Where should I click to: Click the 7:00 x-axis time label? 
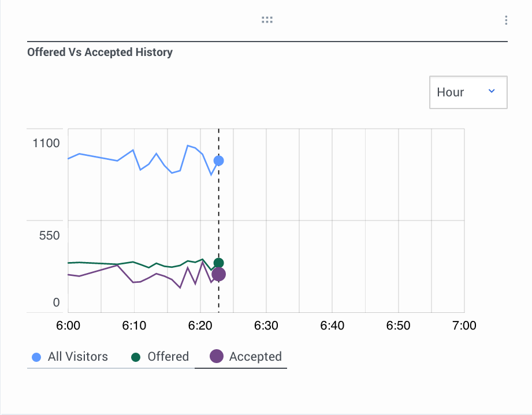point(464,326)
